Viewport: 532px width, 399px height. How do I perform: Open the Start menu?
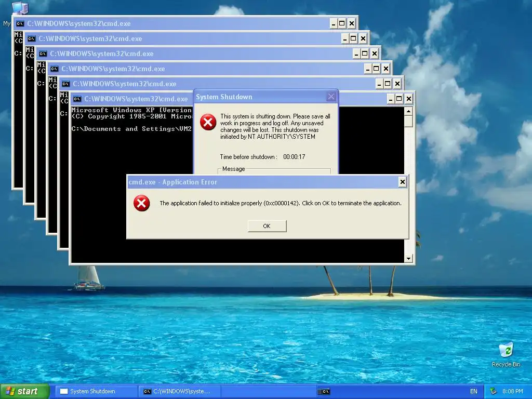pos(24,391)
